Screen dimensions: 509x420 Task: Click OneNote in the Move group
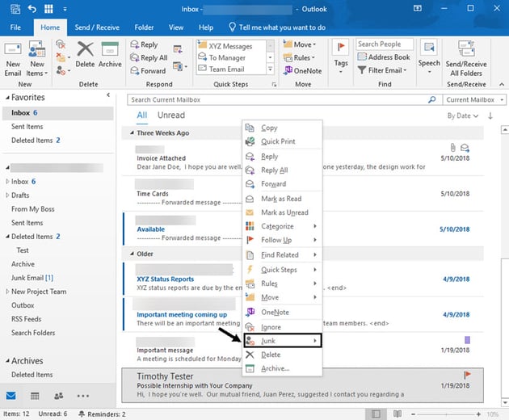point(302,70)
